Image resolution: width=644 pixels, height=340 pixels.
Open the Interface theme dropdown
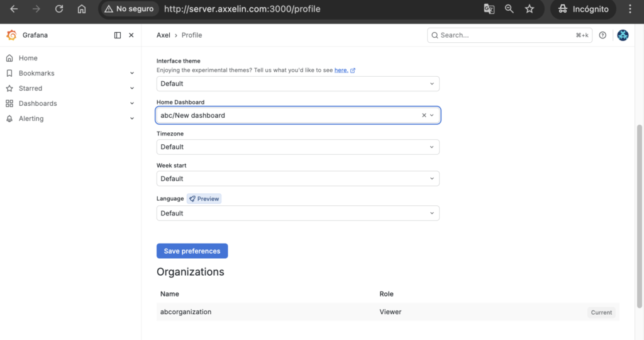point(297,84)
